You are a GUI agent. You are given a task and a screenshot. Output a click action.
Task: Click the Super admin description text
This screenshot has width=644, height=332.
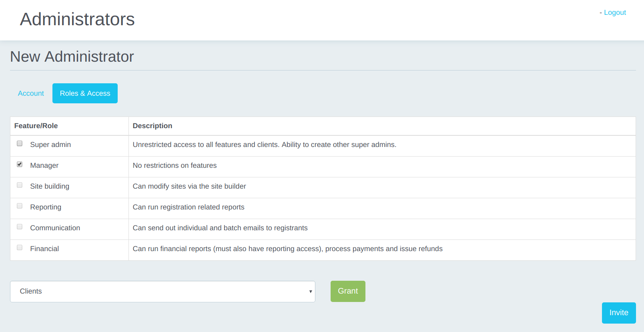[x=264, y=145]
